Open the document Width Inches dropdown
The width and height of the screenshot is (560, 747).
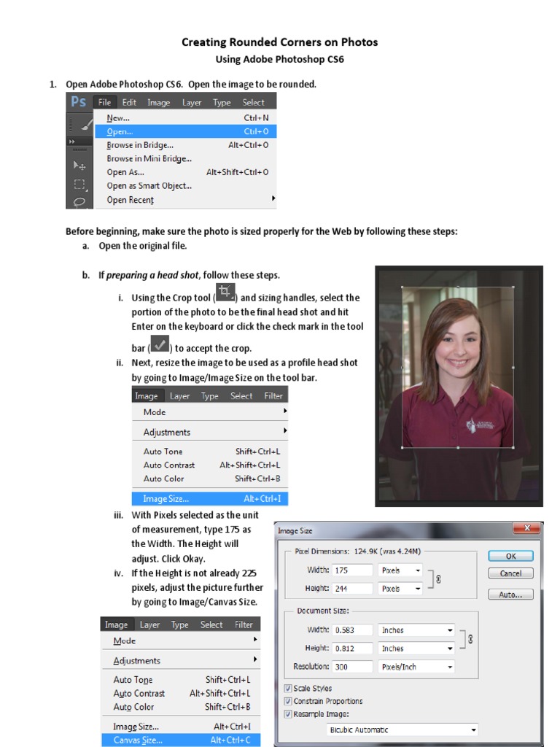(x=416, y=630)
